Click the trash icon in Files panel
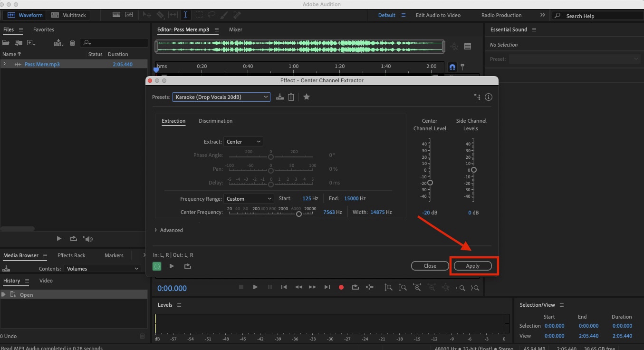Screen dimensions: 644x350 point(73,43)
